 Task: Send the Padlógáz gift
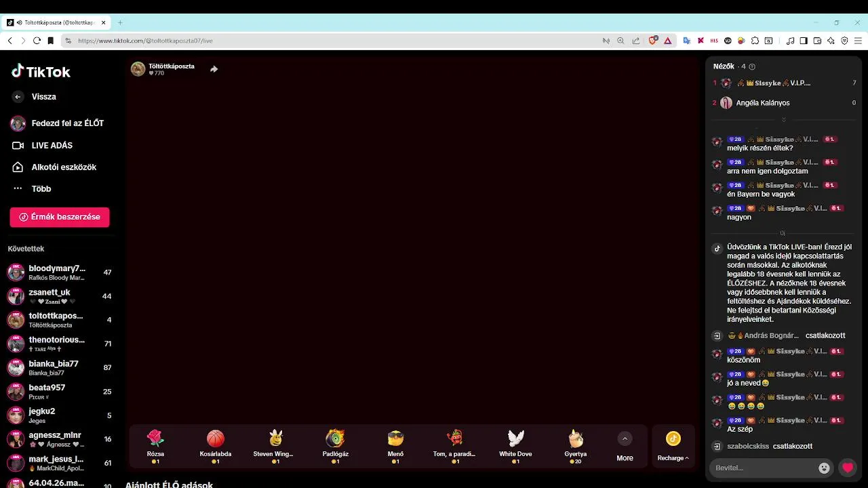point(336,446)
